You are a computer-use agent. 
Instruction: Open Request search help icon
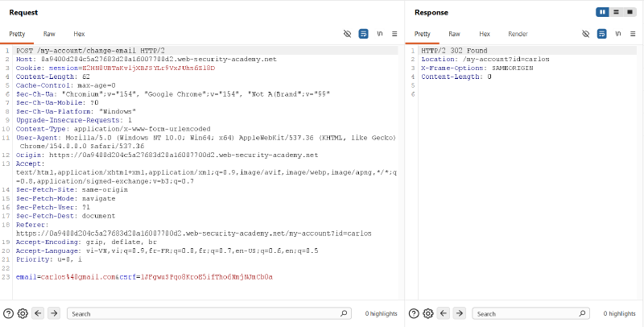[8, 313]
